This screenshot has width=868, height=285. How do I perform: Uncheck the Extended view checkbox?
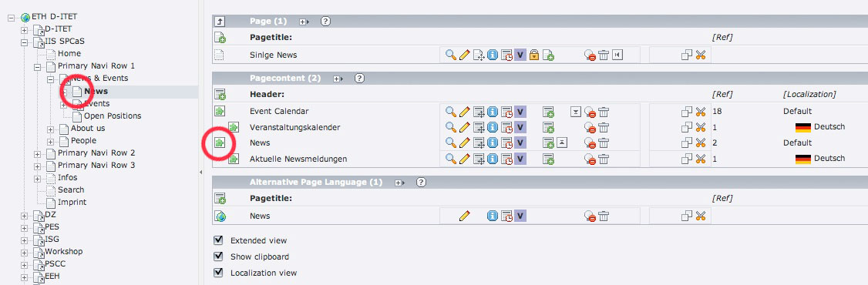point(219,240)
